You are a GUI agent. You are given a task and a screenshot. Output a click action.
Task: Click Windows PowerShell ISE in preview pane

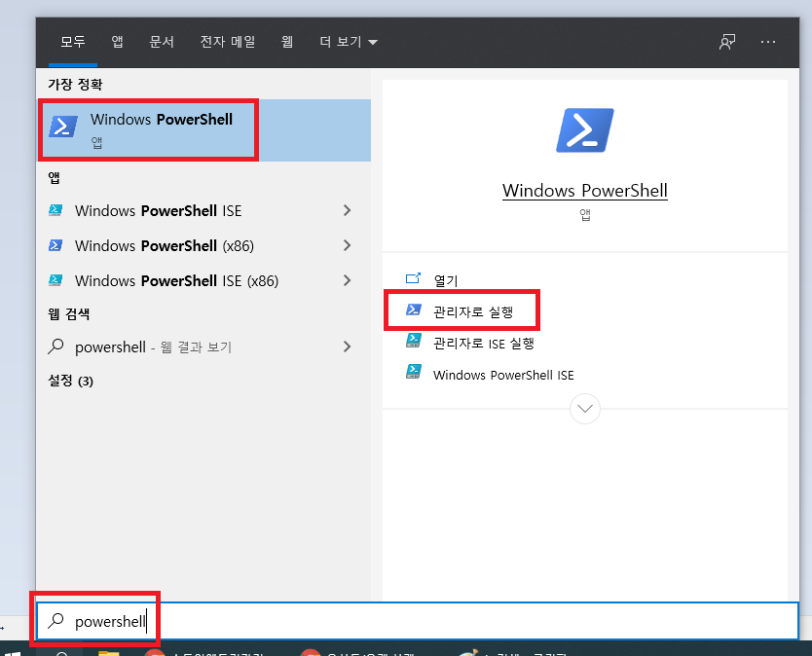pyautogui.click(x=502, y=375)
